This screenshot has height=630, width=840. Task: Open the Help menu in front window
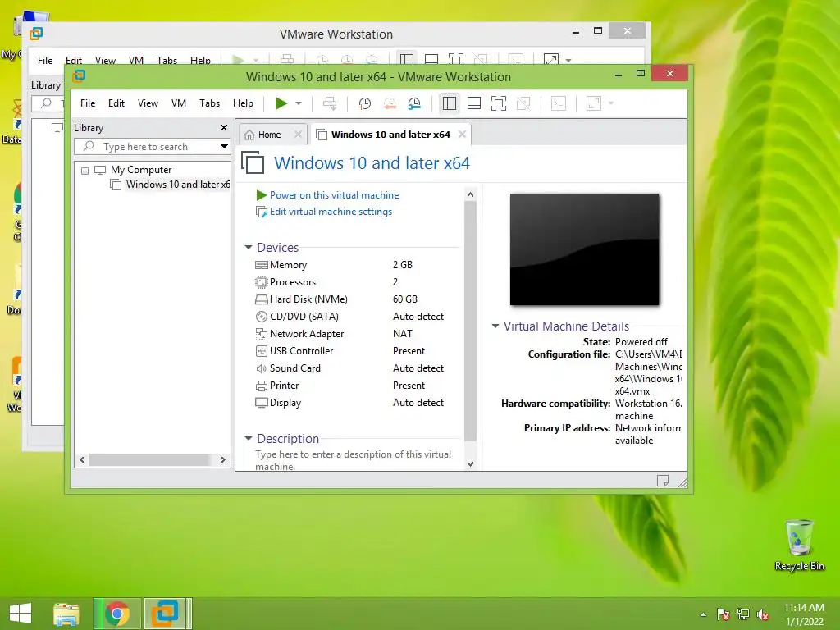click(243, 103)
